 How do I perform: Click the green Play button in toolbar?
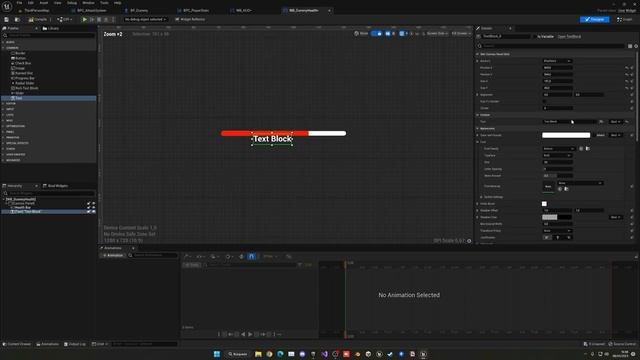click(x=84, y=19)
